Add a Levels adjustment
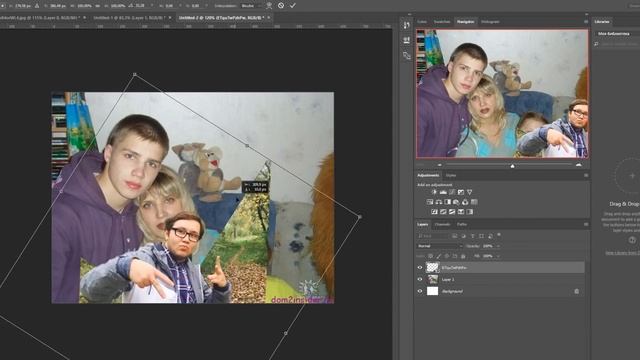The height and width of the screenshot is (360, 640). pos(443,192)
